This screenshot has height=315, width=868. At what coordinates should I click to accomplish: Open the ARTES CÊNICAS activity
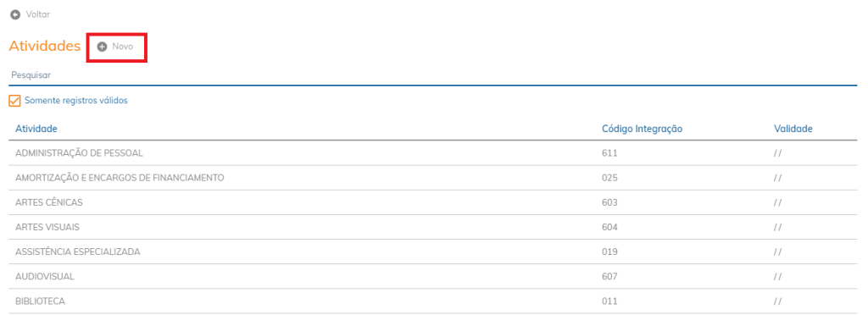433,202
